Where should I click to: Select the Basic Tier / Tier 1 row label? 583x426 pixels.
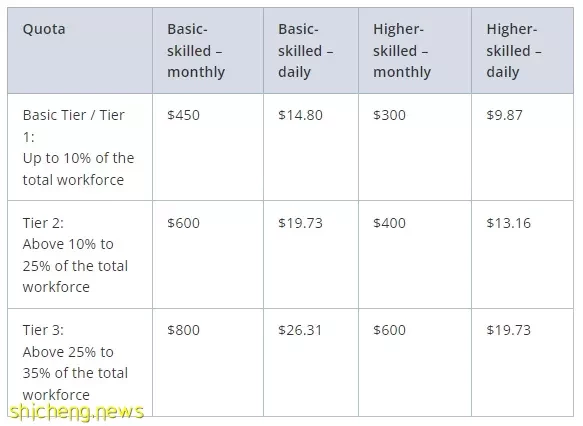(x=80, y=147)
